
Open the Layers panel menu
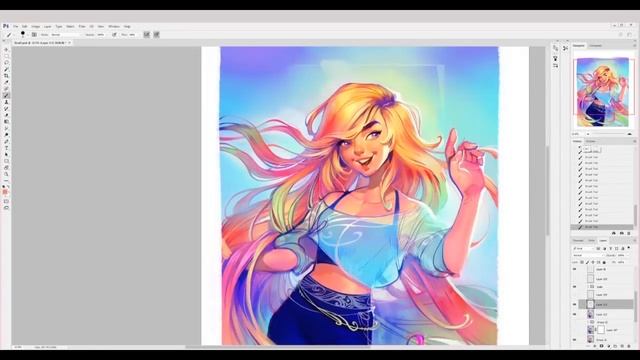click(x=634, y=240)
